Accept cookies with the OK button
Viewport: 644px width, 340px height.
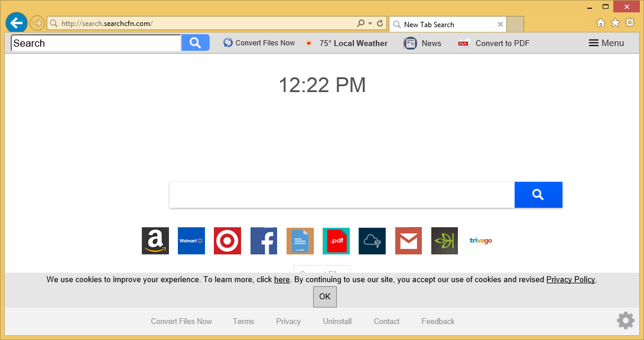325,296
